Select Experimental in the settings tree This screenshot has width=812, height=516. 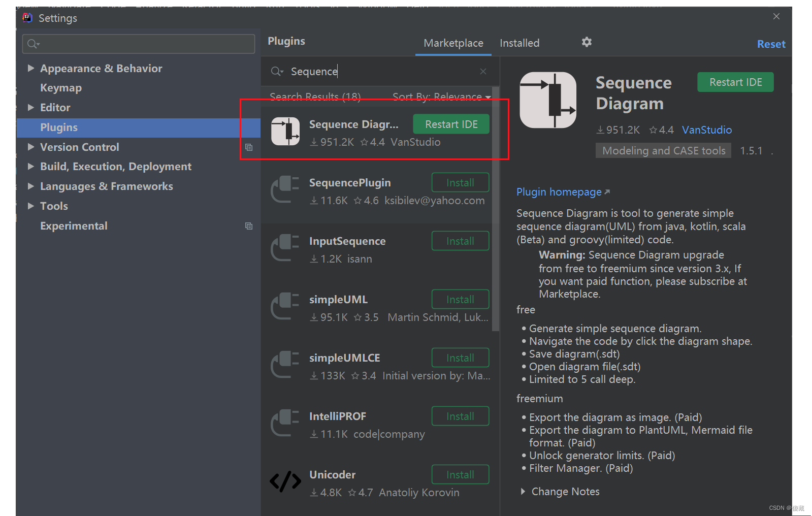pyautogui.click(x=74, y=226)
